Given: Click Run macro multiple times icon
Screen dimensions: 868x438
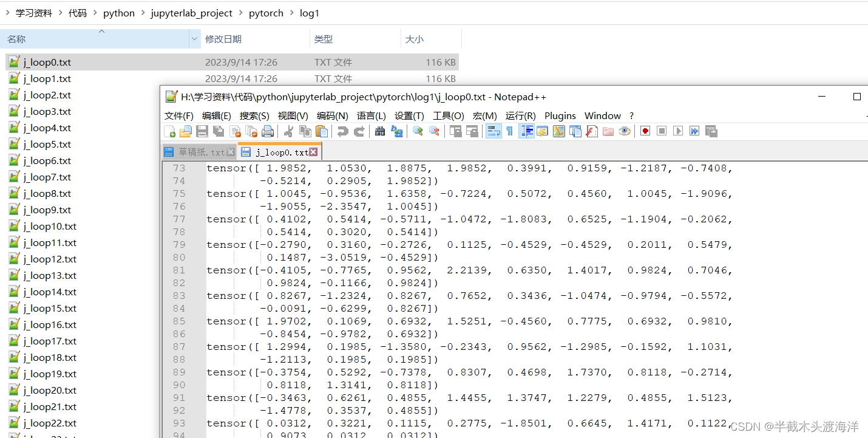Looking at the screenshot, I should [694, 131].
